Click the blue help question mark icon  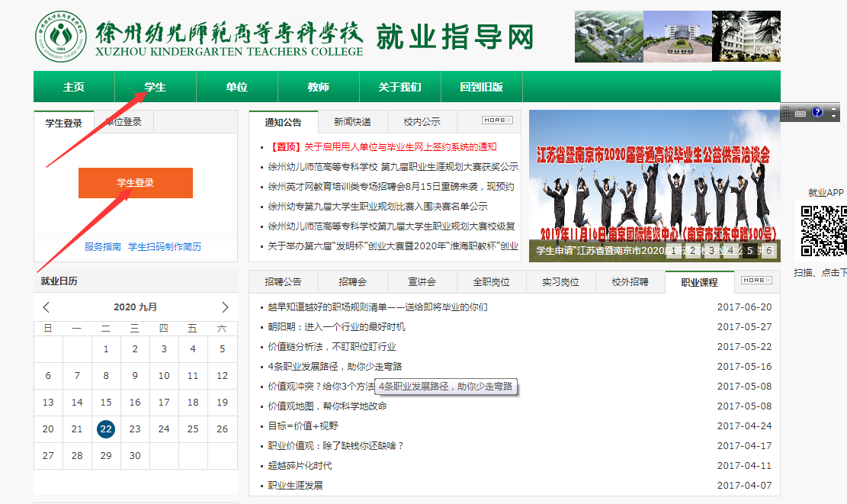click(x=817, y=113)
